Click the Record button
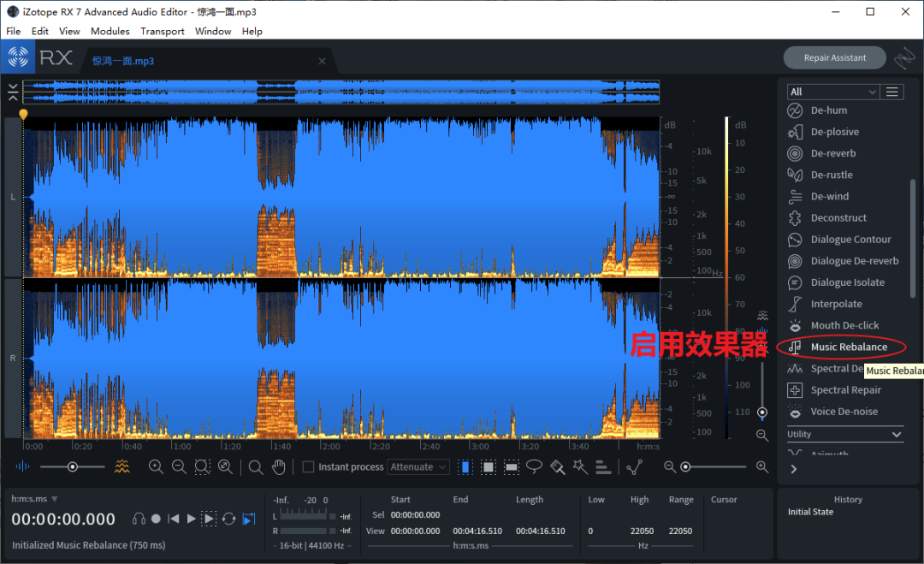The height and width of the screenshot is (564, 924). pyautogui.click(x=156, y=519)
